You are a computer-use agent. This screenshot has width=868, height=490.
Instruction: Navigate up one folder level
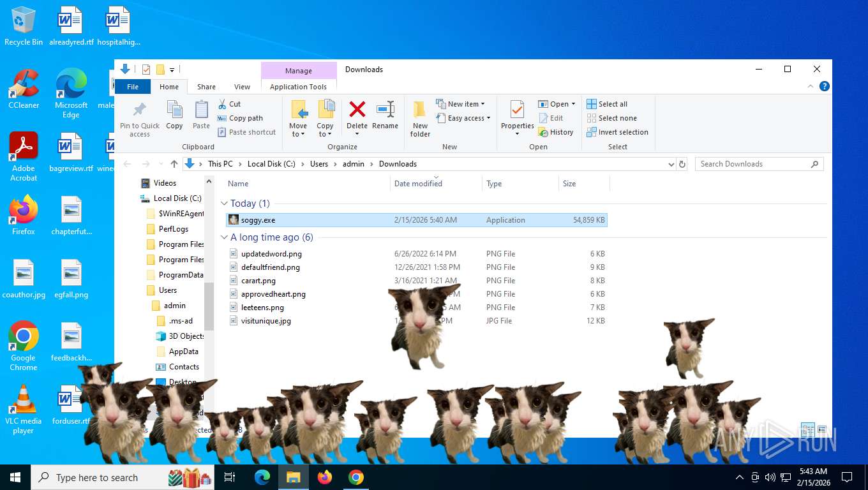point(174,164)
